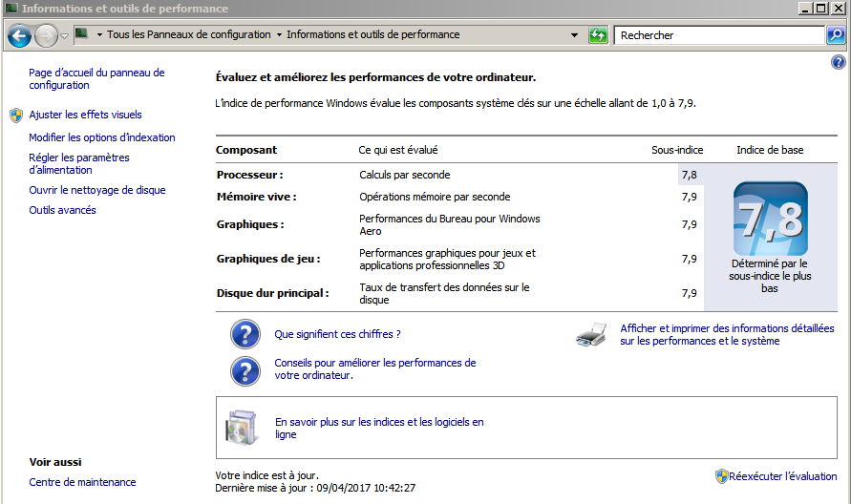851x504 pixels.
Task: Open Ajuster les effets visuels
Action: [x=85, y=115]
